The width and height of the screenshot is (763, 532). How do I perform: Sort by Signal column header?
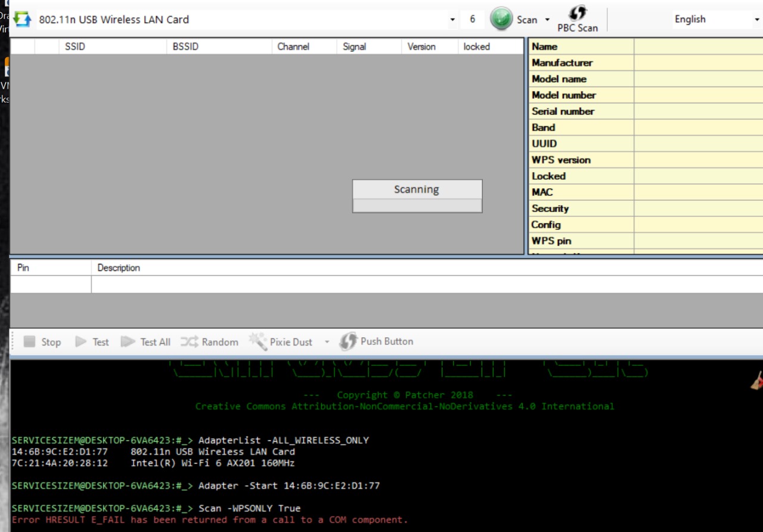[x=369, y=46]
